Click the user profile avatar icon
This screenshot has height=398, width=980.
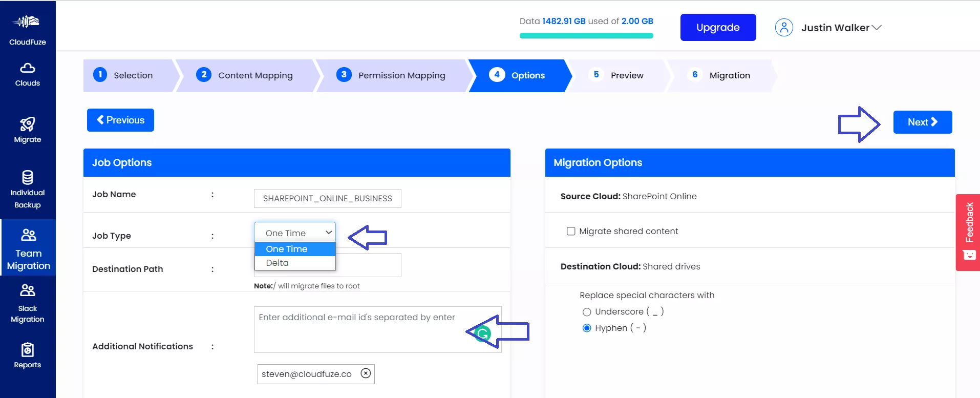point(784,27)
